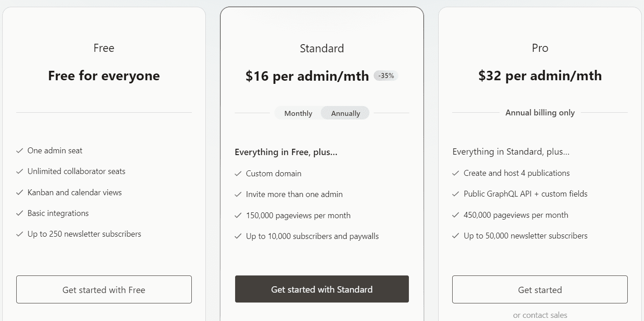This screenshot has width=644, height=321.
Task: Select the Free plan heading
Action: (103, 48)
